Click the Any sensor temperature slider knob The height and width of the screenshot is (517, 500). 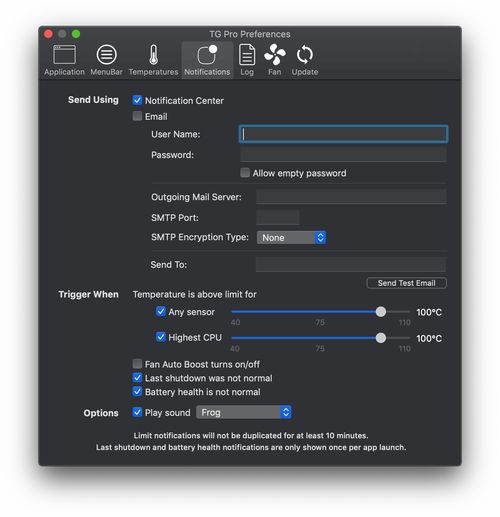[381, 312]
